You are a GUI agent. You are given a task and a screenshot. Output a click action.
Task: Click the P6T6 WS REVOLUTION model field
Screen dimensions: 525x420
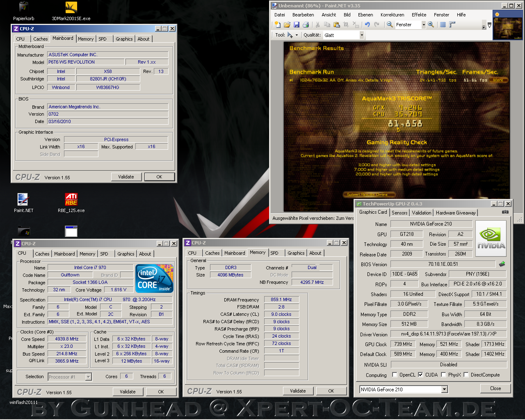pos(86,62)
